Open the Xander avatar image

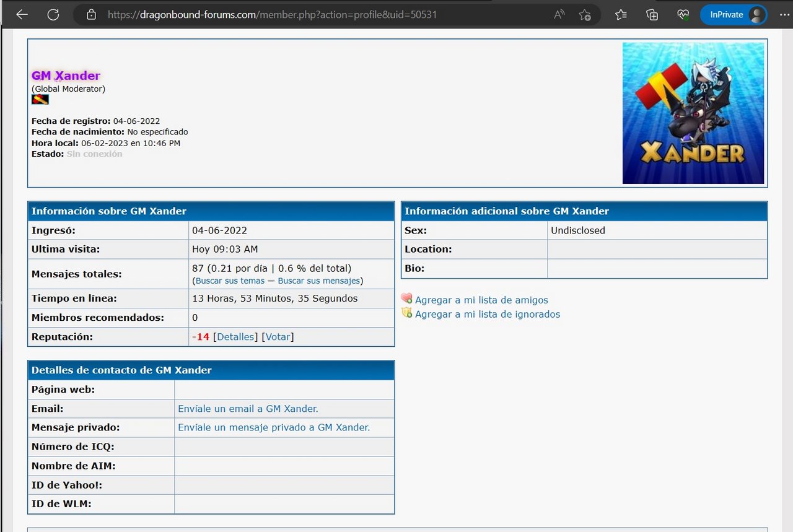click(693, 113)
